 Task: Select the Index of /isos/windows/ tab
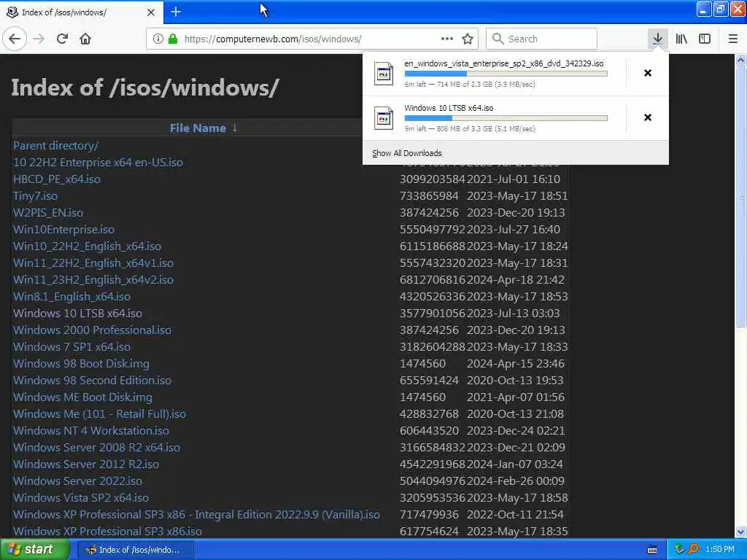tap(81, 12)
